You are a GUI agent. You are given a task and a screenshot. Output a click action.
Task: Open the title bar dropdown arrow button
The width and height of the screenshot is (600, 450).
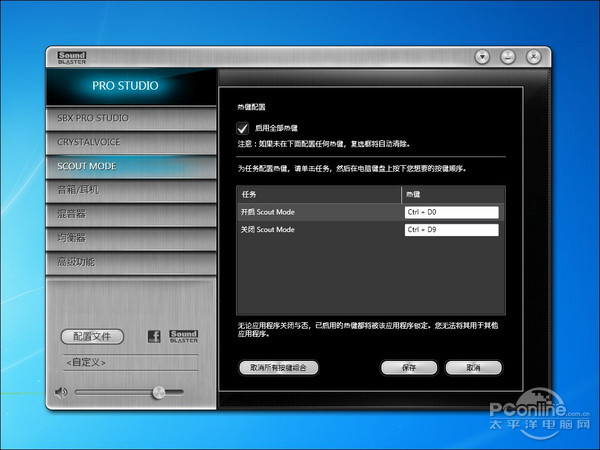pos(483,57)
